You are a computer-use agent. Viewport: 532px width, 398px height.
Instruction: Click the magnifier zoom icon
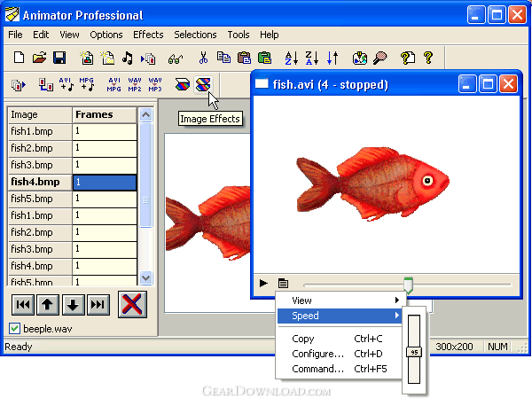380,58
